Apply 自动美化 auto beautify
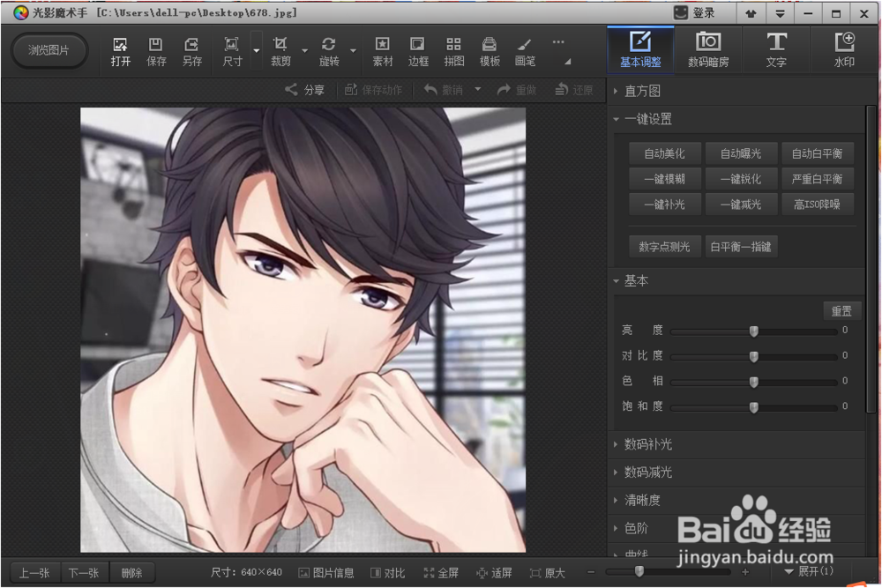The width and height of the screenshot is (882, 588). pyautogui.click(x=665, y=153)
